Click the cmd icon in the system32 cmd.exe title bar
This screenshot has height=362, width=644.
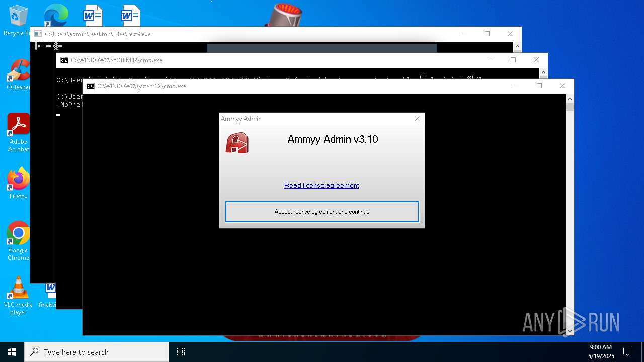(x=91, y=86)
